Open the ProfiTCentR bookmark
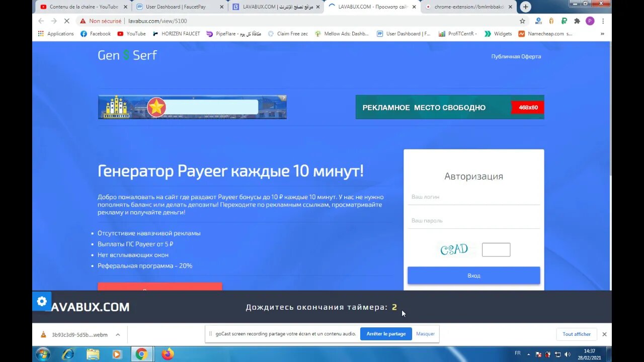Image resolution: width=644 pixels, height=362 pixels. coord(457,34)
